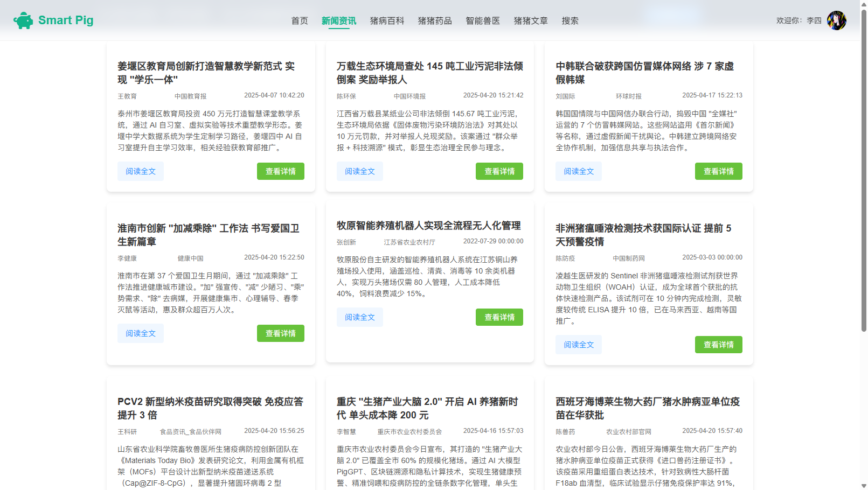This screenshot has width=868, height=490.
Task: Click 阅读全文 on the 万载生态环境局 article
Action: [x=360, y=171]
